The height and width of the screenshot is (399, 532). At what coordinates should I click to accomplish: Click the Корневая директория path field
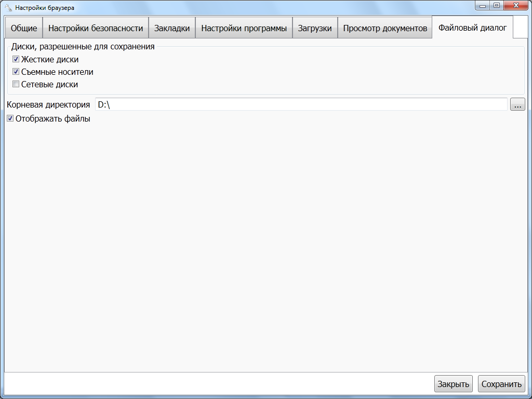click(x=301, y=104)
